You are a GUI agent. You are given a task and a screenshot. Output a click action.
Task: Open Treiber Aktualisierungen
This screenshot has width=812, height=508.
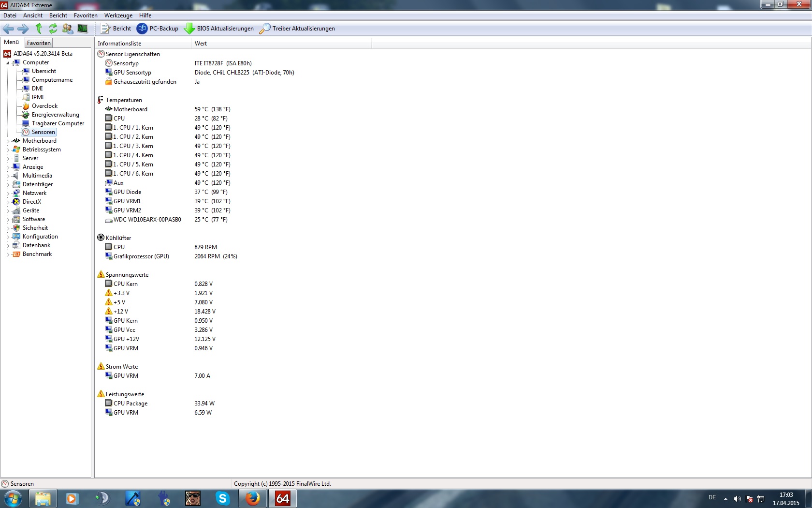coord(297,29)
